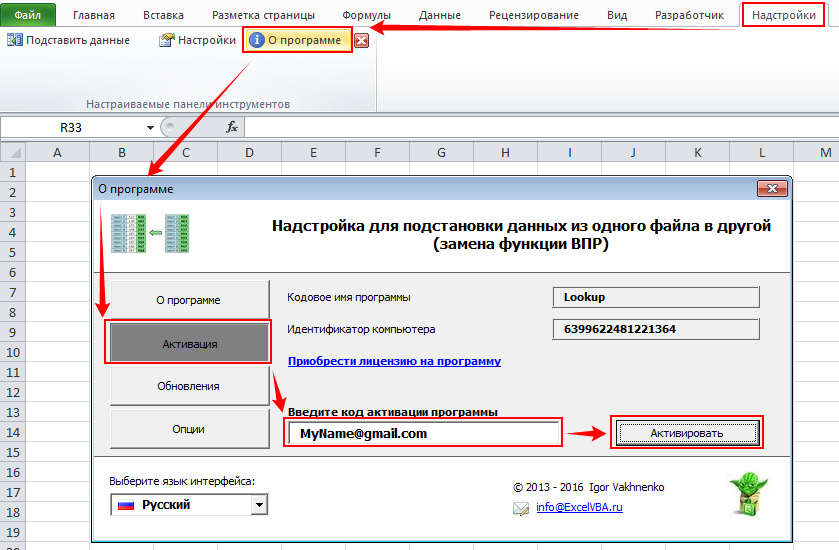Click the fx insert function icon
This screenshot has width=839, height=550.
pyautogui.click(x=232, y=127)
